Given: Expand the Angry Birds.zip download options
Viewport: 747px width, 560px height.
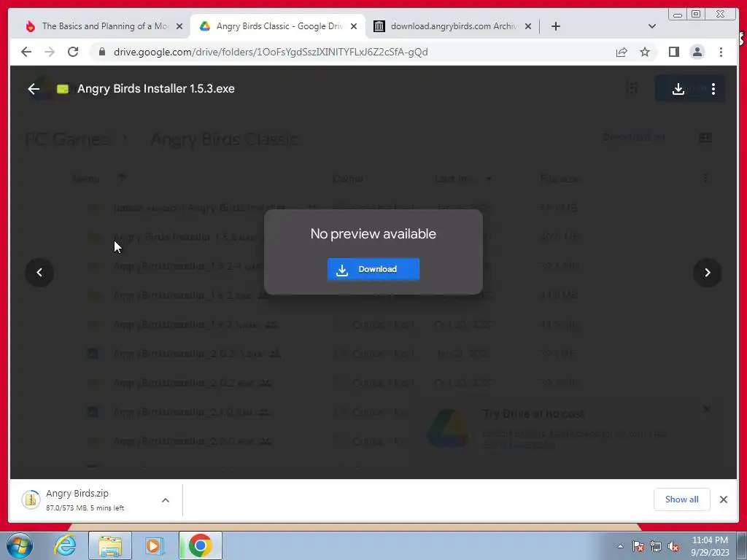Looking at the screenshot, I should [x=166, y=500].
